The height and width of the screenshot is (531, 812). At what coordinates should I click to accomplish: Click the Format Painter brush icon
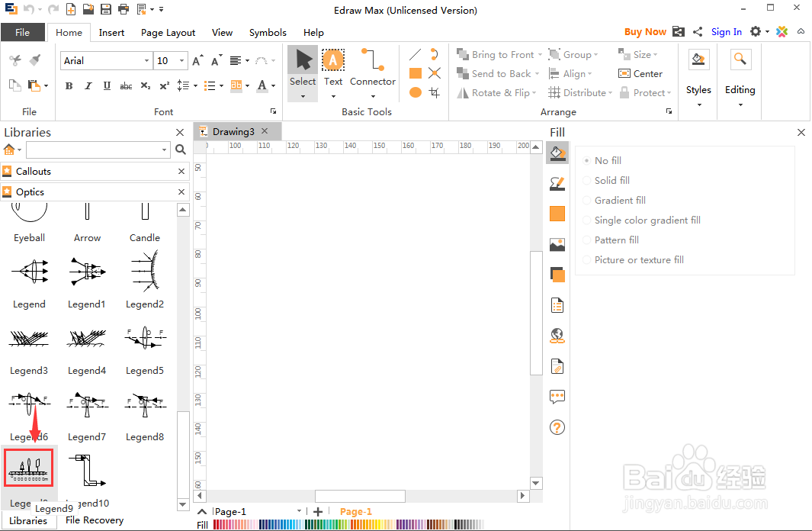(x=35, y=60)
